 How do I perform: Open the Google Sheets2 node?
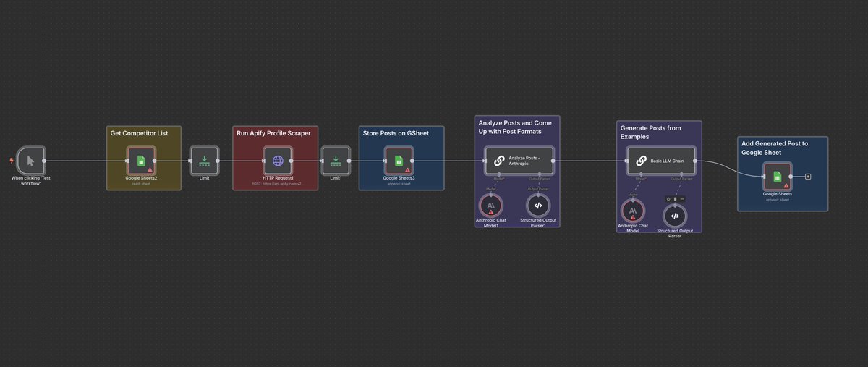(x=141, y=161)
